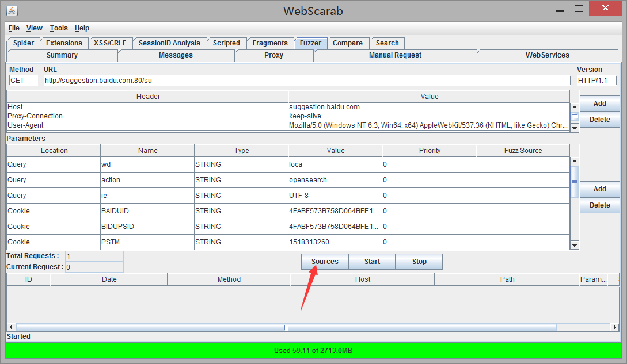Screen dimensions: 627x364
Task: Open the File menu
Action: coord(14,28)
